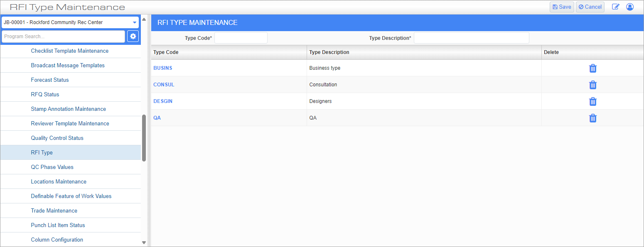
Task: Click the edit pencil icon in header
Action: [615, 7]
